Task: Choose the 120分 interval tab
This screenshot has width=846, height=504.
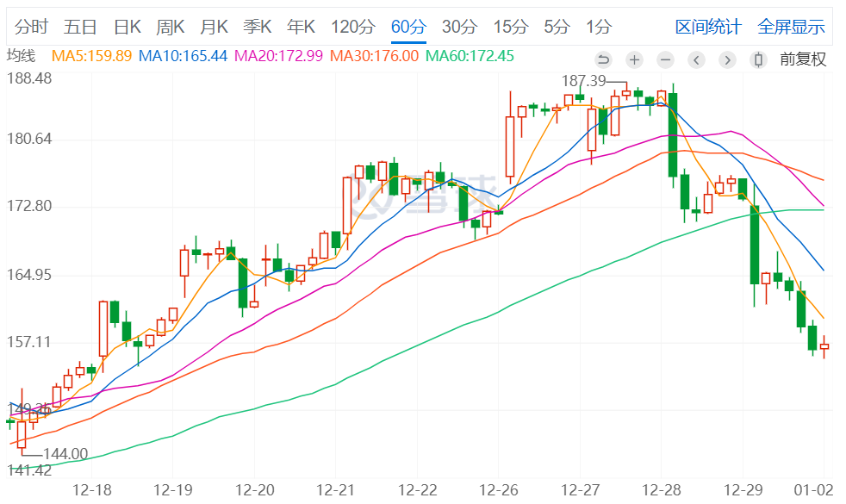Action: (x=353, y=27)
